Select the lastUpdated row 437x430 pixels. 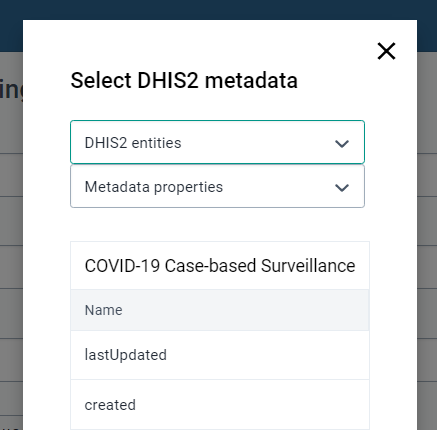pos(220,355)
